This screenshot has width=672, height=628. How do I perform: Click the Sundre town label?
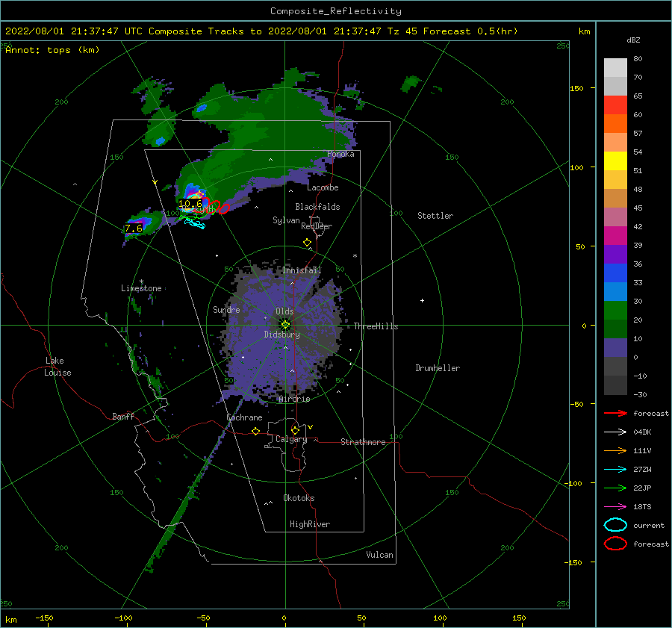(226, 309)
